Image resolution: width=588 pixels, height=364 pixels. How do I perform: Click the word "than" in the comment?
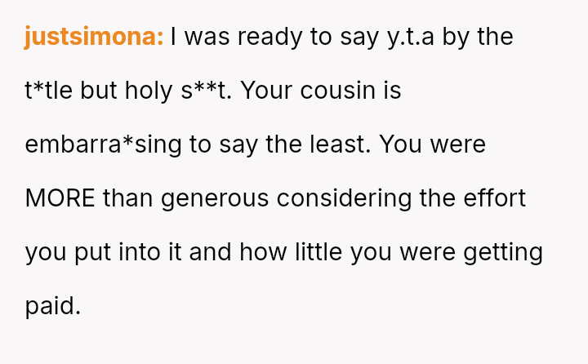(x=128, y=198)
